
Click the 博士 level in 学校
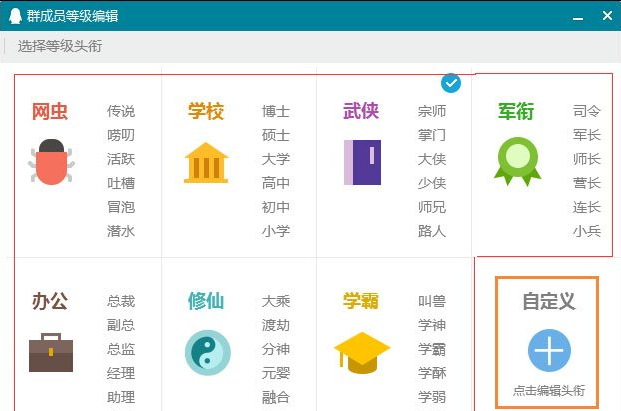[x=276, y=111]
